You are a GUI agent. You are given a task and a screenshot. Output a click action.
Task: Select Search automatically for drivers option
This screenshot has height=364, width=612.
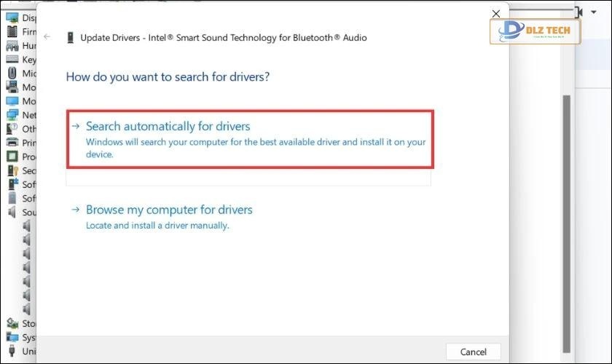tap(168, 127)
